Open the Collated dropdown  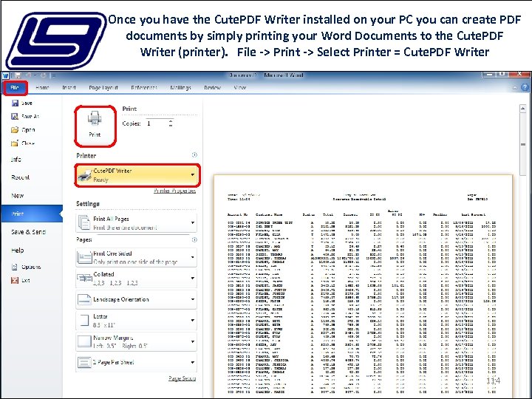coord(136,279)
